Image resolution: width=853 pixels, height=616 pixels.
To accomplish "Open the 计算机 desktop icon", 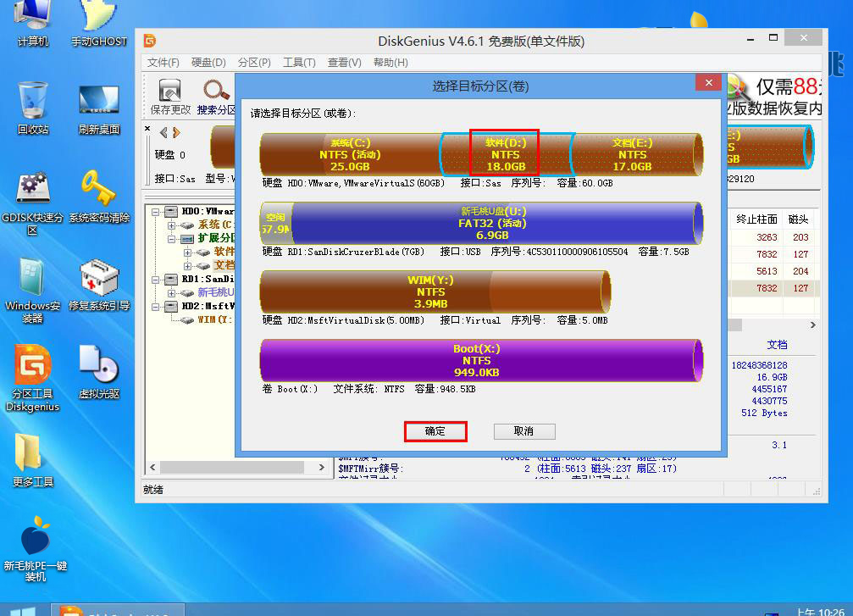I will [33, 22].
